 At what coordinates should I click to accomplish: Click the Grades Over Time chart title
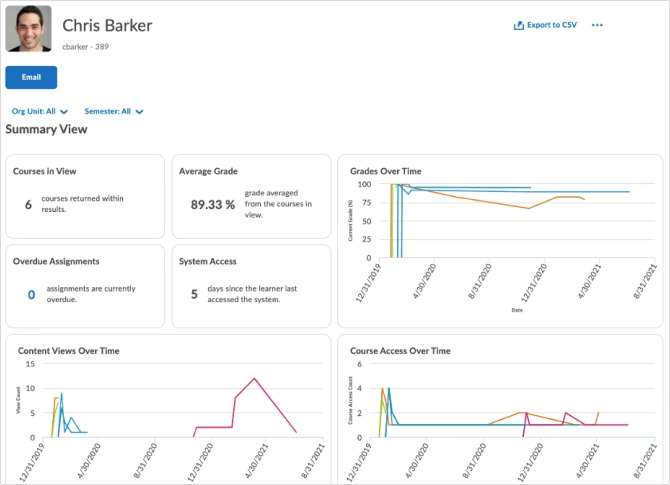point(385,171)
